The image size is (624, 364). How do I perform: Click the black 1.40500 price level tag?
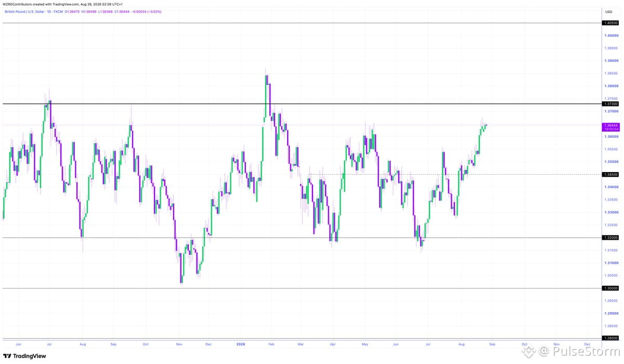pyautogui.click(x=610, y=23)
